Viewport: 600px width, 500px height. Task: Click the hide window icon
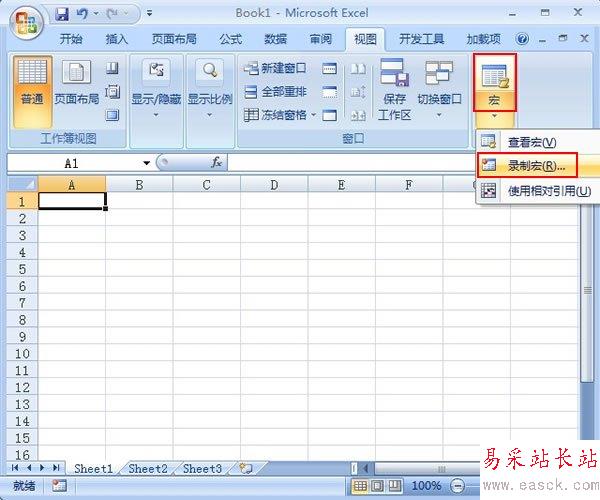[x=329, y=92]
